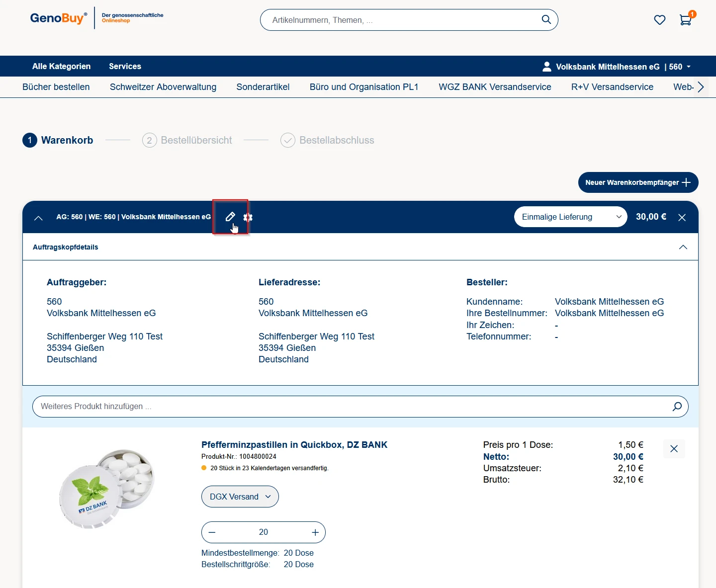
Task: Open Alle Kategorien menu
Action: (x=61, y=66)
